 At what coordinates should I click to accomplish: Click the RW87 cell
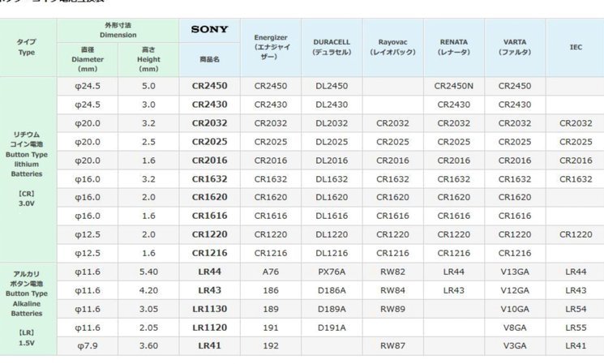[x=392, y=346]
